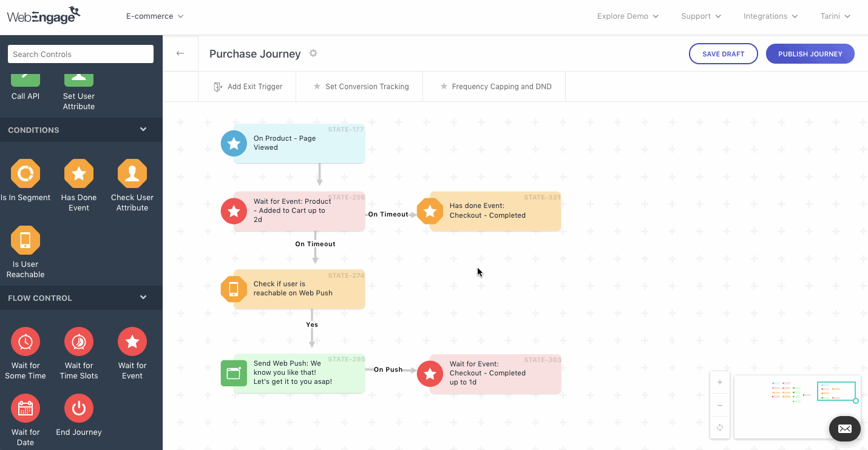Zoom out the canvas with minus button
Image resolution: width=868 pixels, height=450 pixels.
(720, 405)
